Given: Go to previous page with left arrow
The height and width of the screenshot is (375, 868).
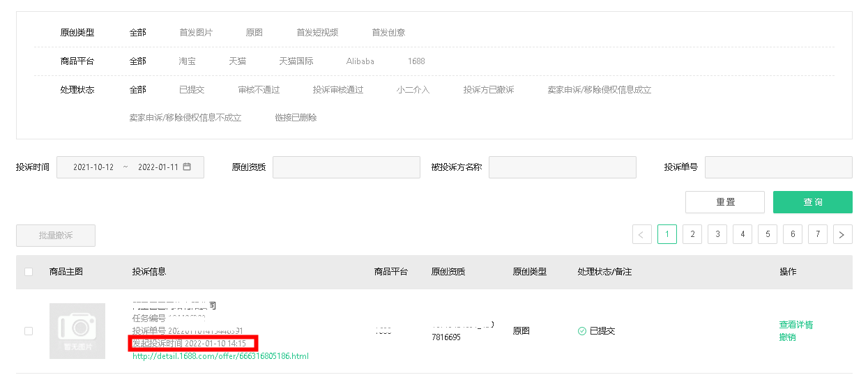Looking at the screenshot, I should point(641,235).
